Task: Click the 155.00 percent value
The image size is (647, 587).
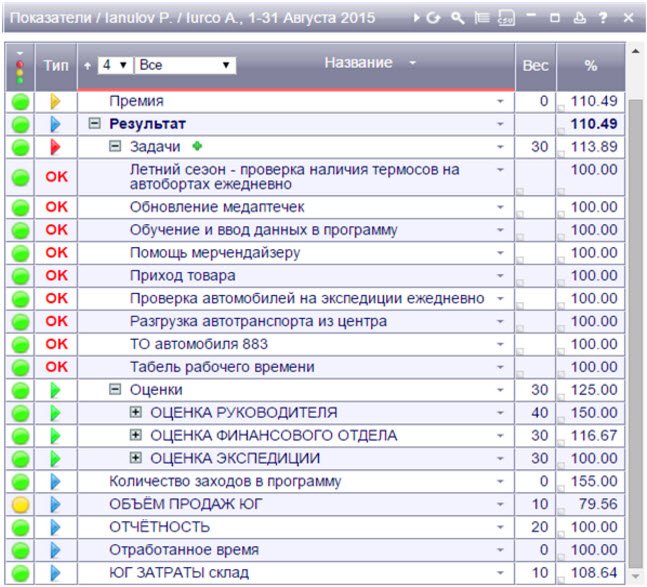Action: click(x=594, y=481)
